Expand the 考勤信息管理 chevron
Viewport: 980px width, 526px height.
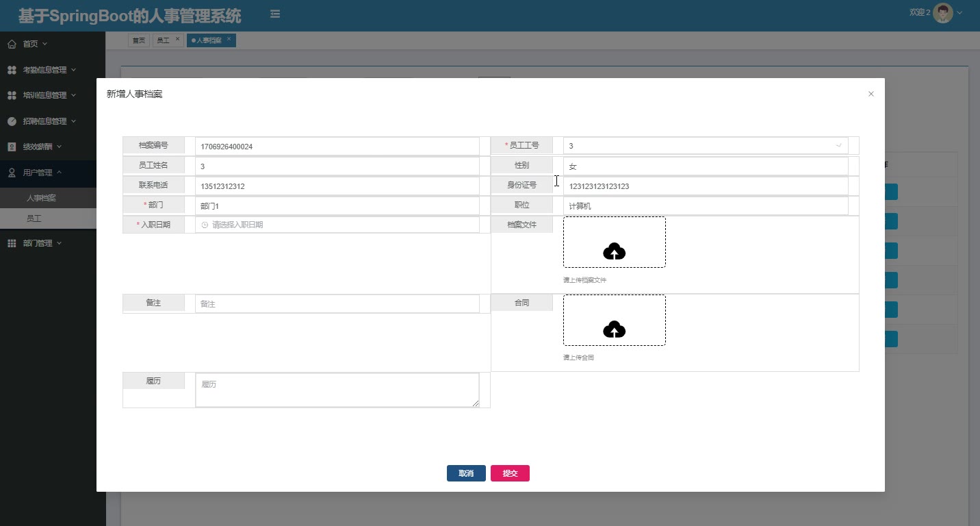pos(73,70)
